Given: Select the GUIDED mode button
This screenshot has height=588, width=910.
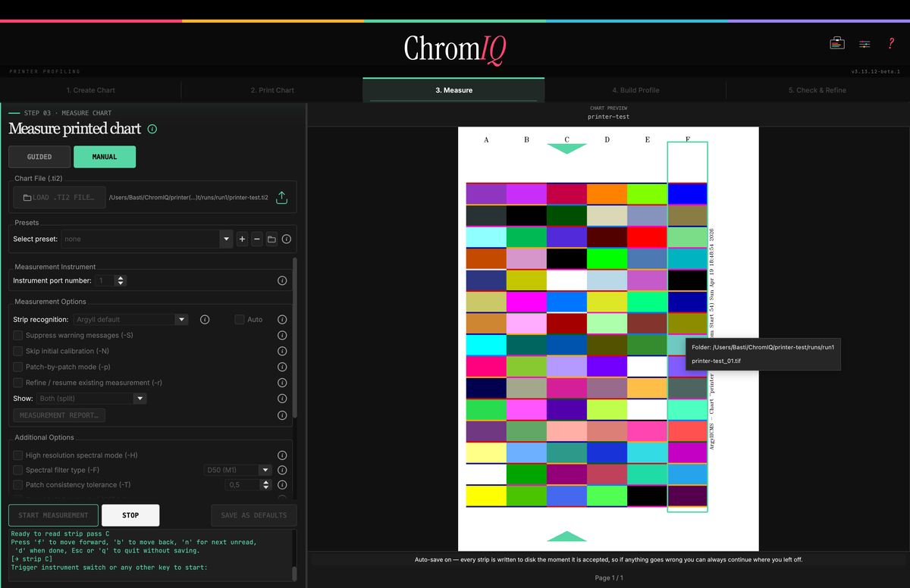Looking at the screenshot, I should (39, 157).
